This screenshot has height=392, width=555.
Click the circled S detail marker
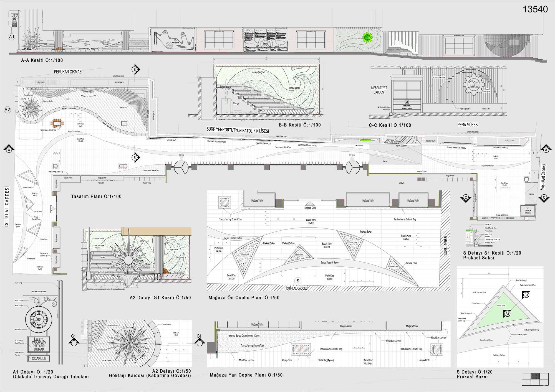pos(298,281)
